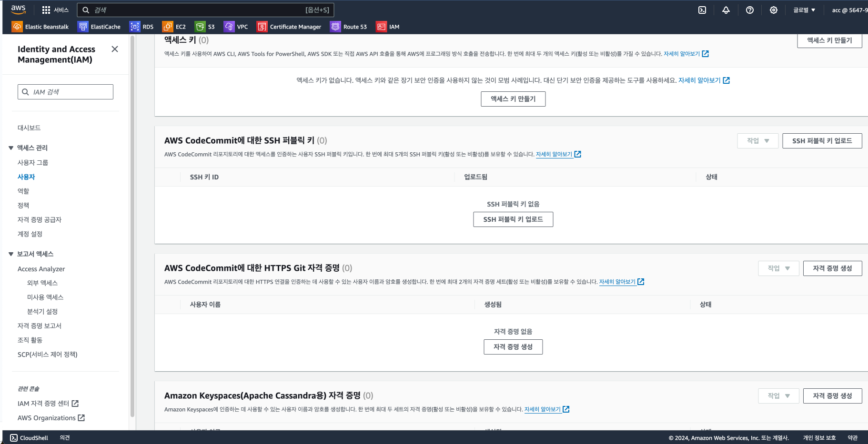Open the 서비스 grid menu
This screenshot has width=868, height=444.
point(55,10)
